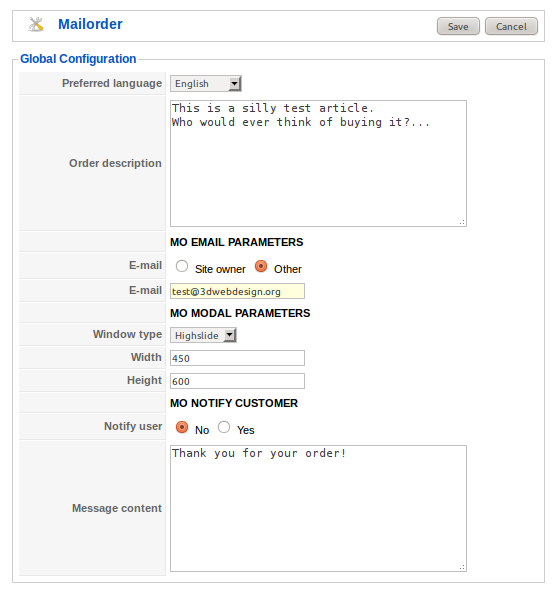The image size is (557, 593).
Task: Click the Highslide dropdown arrow
Action: (230, 335)
